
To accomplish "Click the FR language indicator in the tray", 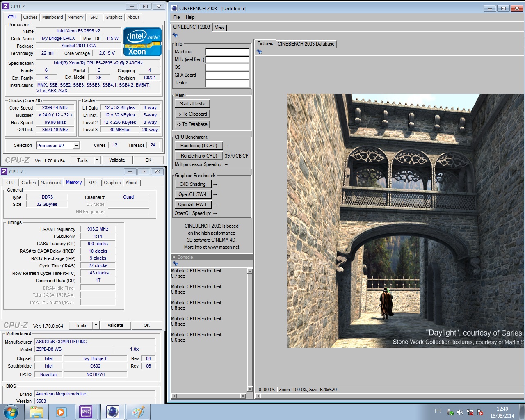I will click(x=438, y=411).
